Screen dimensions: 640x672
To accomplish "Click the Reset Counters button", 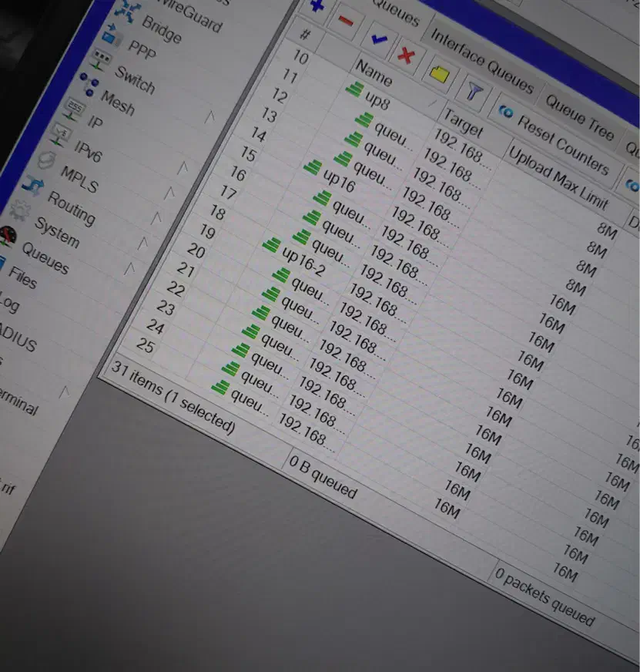I will tap(556, 139).
